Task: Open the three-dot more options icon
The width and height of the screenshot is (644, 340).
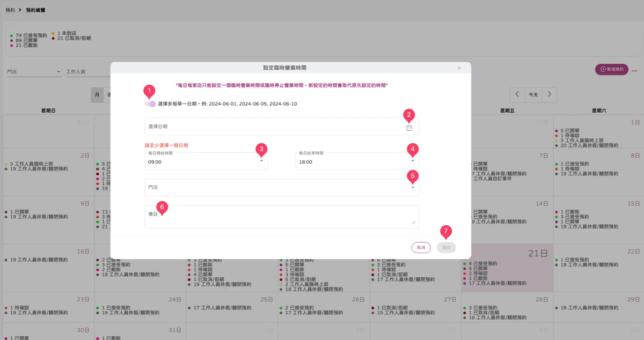Action: (634, 70)
